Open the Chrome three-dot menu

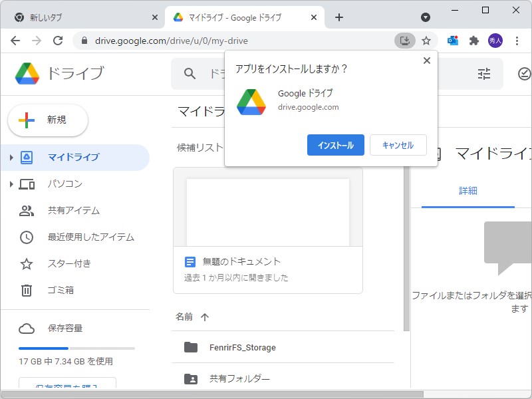point(518,41)
